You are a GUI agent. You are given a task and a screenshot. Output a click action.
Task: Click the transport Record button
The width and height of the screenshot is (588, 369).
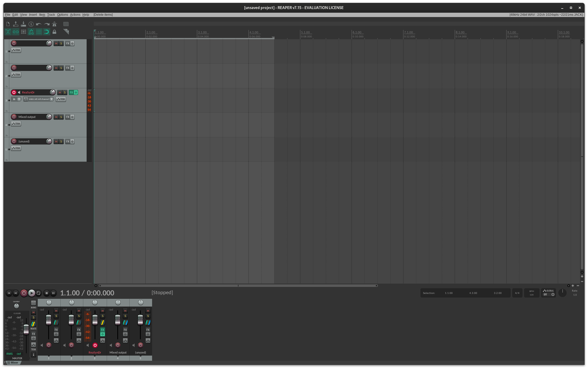24,293
